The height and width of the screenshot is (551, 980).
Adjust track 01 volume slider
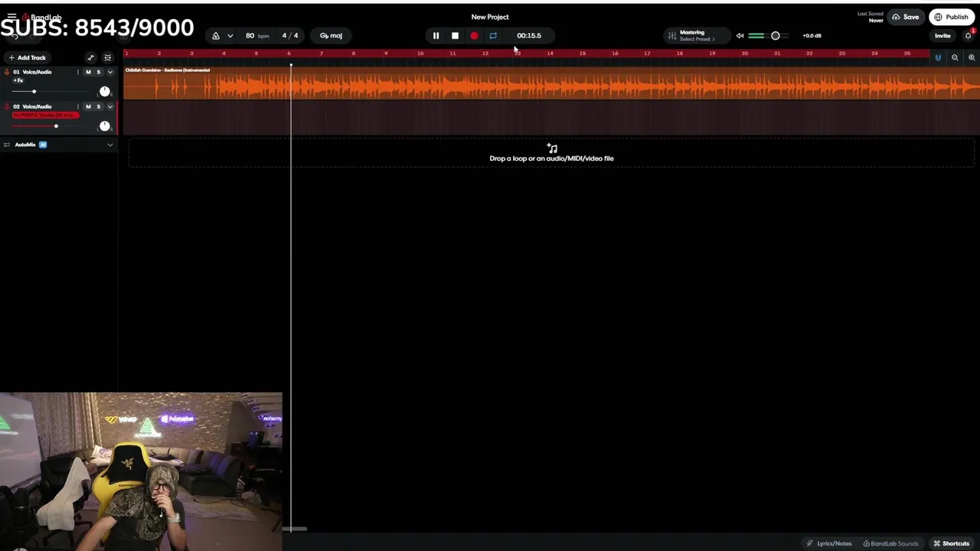(x=34, y=92)
